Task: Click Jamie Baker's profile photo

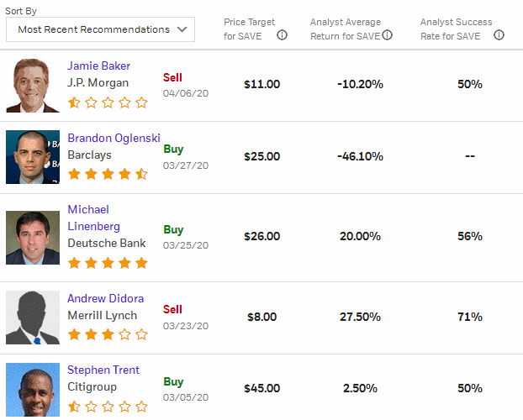Action: click(33, 85)
